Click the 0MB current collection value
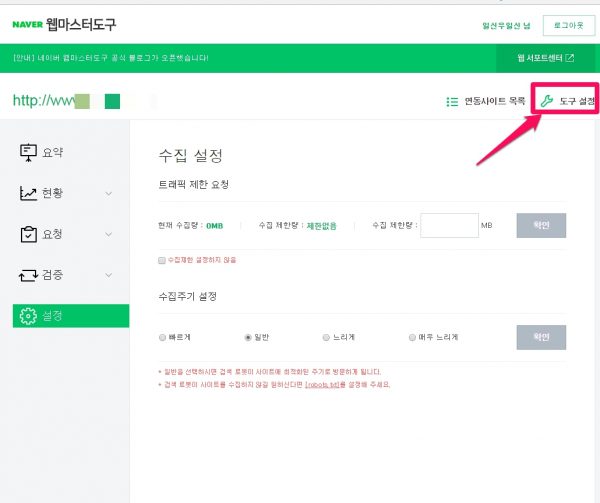The height and width of the screenshot is (503, 600). (214, 226)
